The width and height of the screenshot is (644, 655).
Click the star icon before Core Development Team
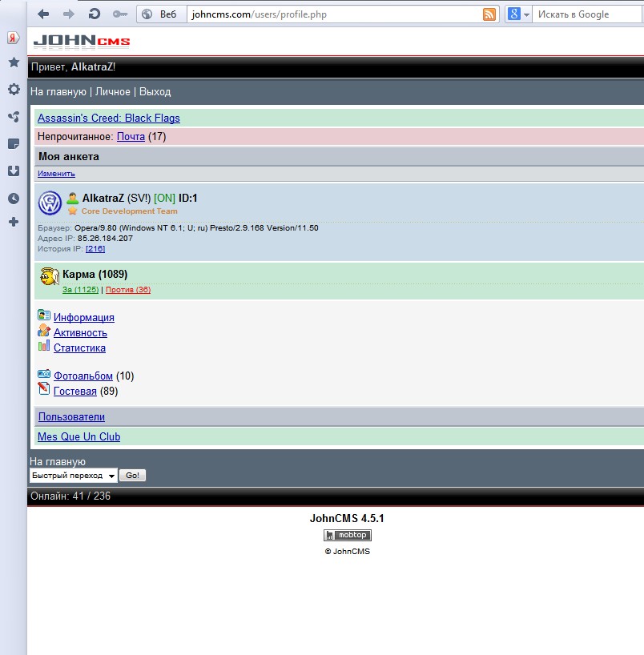pos(72,211)
